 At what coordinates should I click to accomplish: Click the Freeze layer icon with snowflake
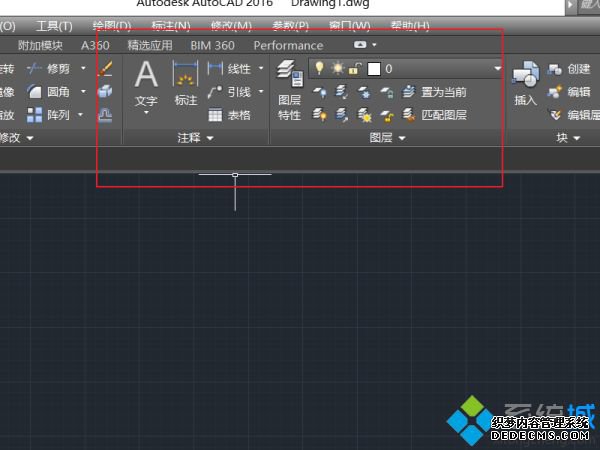(364, 92)
